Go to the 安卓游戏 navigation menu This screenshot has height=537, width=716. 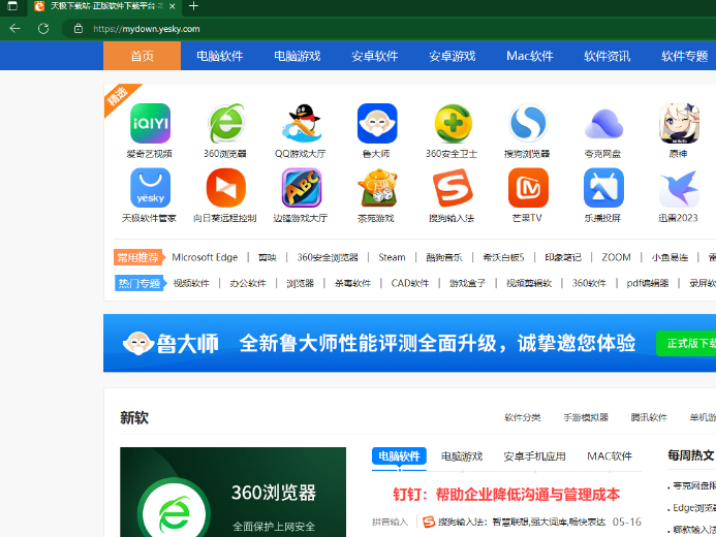click(452, 56)
